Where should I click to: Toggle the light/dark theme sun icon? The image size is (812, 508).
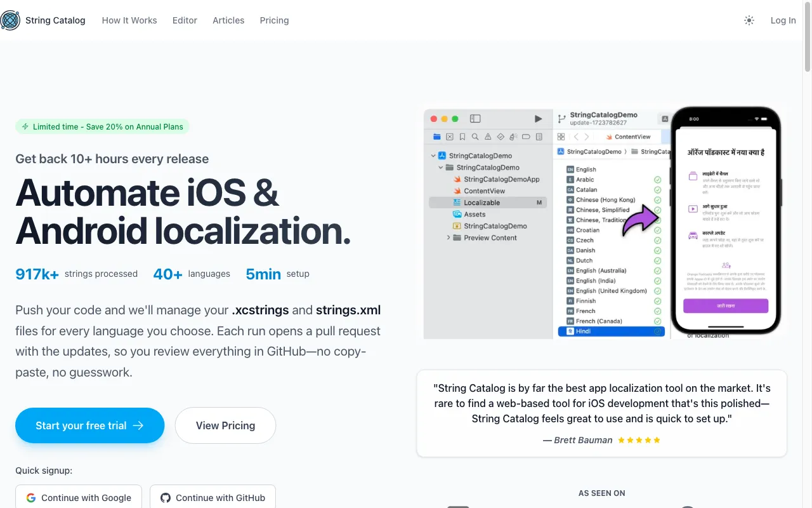click(749, 20)
